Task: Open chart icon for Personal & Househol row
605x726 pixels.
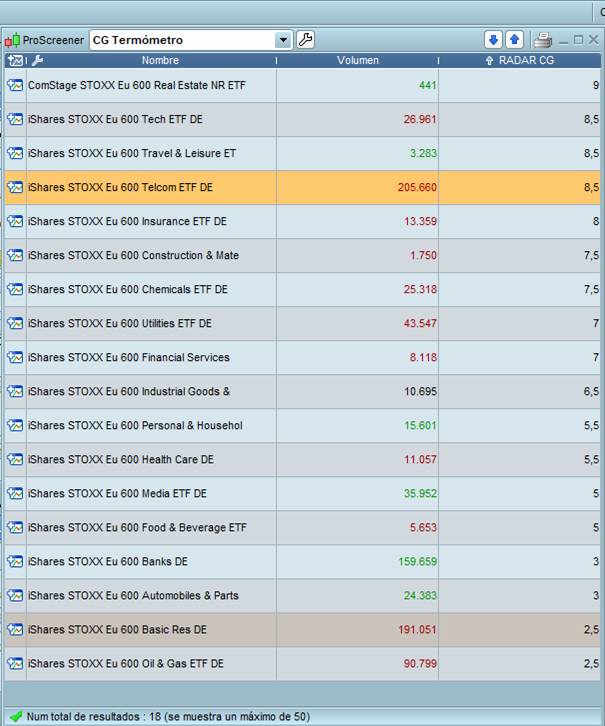Action: pyautogui.click(x=15, y=426)
